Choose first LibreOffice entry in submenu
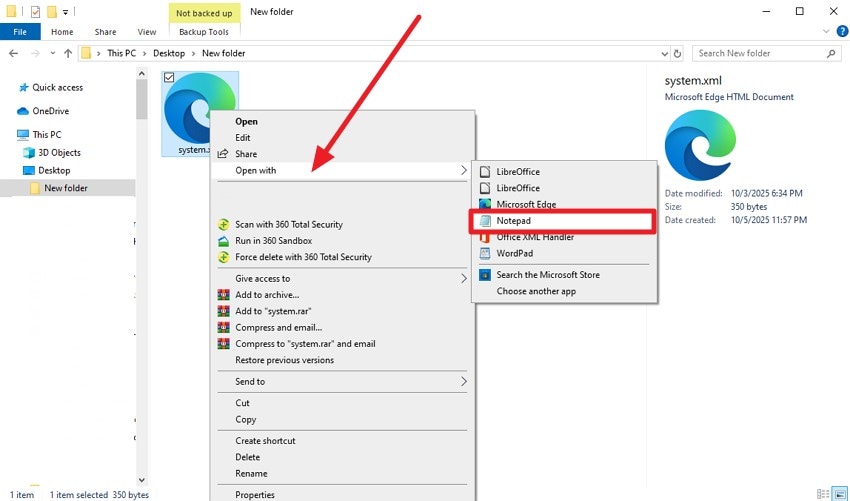The height and width of the screenshot is (501, 850). point(564,172)
